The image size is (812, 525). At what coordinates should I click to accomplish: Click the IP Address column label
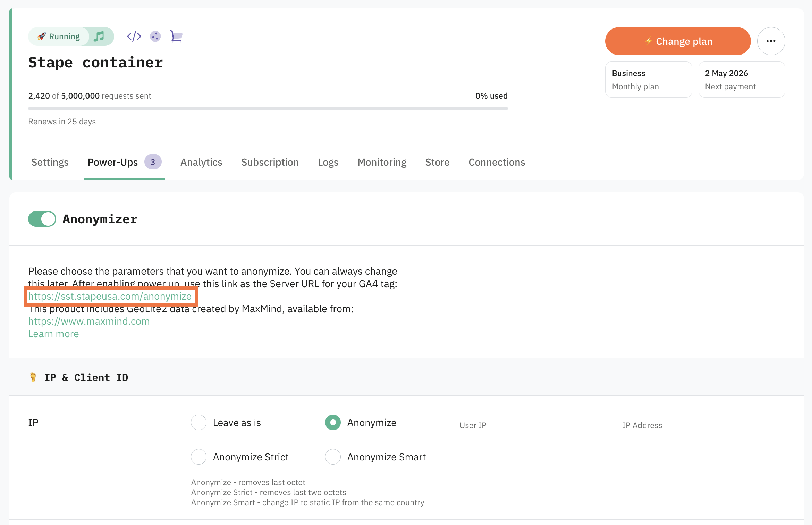[x=642, y=425]
